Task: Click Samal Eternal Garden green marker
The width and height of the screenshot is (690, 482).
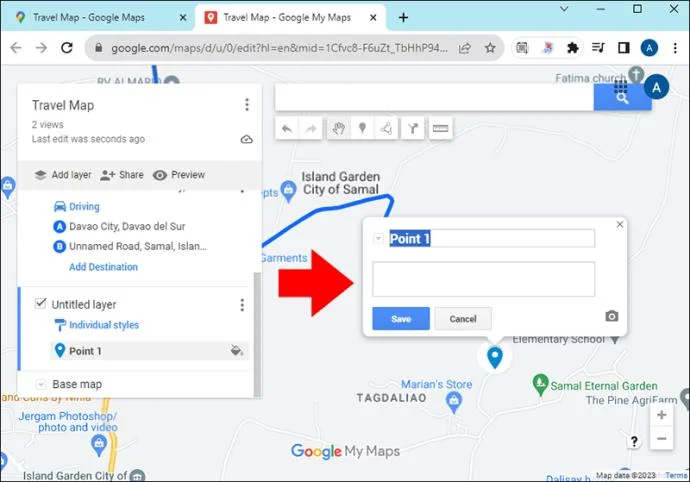Action: point(540,383)
